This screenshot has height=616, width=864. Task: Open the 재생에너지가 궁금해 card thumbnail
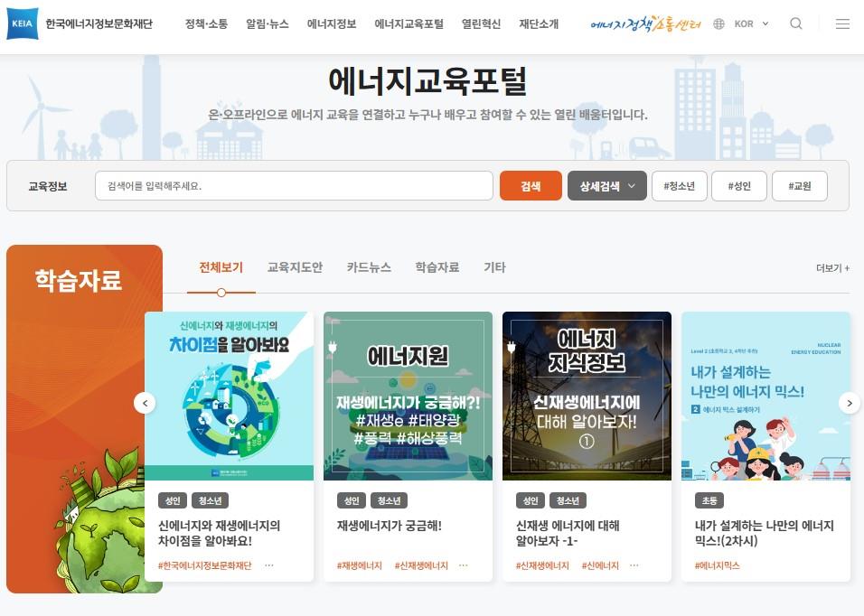point(408,396)
